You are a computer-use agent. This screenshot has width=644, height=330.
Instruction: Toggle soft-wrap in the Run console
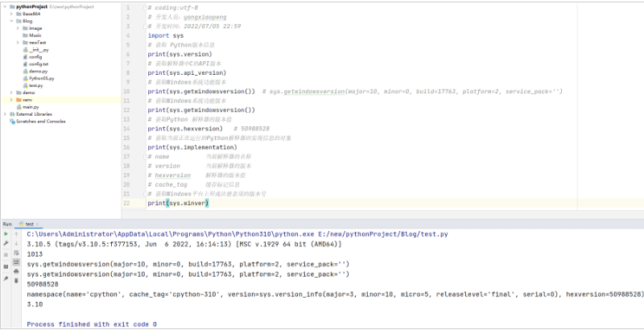tap(16, 253)
